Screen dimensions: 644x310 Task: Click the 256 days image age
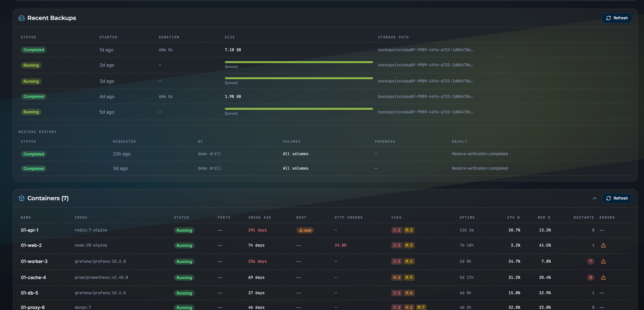(x=257, y=261)
